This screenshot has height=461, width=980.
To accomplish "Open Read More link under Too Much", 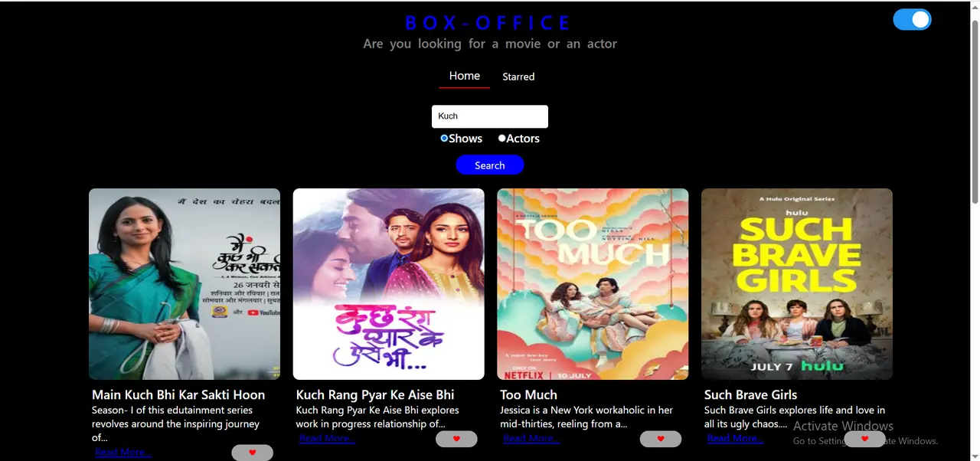I will pyautogui.click(x=531, y=438).
